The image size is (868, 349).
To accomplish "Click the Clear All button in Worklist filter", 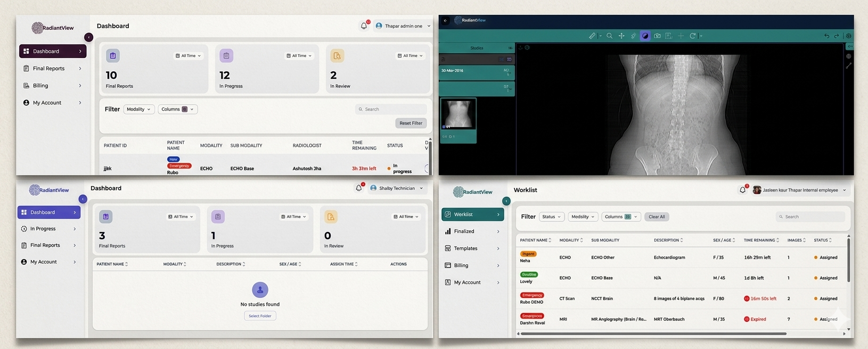I will coord(657,217).
